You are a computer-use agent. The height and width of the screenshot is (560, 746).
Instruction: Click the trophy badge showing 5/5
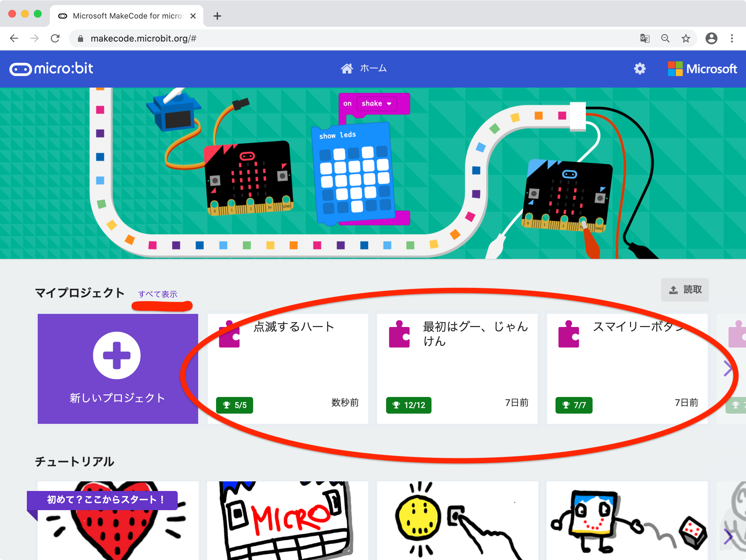[x=234, y=405]
